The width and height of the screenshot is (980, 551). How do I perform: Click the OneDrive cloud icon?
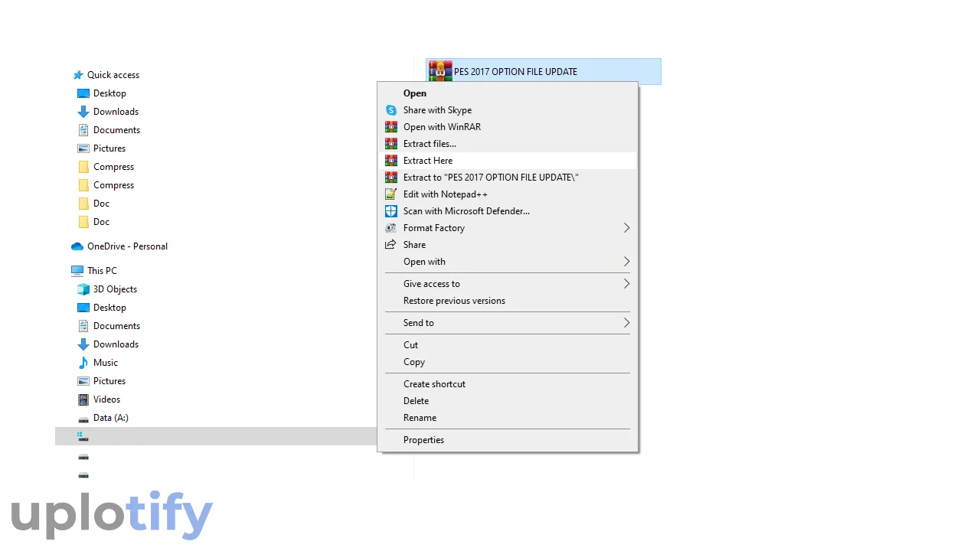(x=77, y=246)
